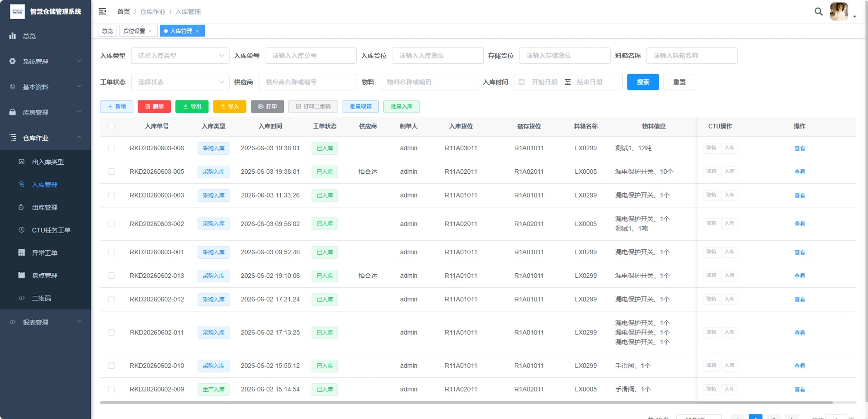The width and height of the screenshot is (868, 419).
Task: Focus the 供应商 input field
Action: click(x=307, y=82)
